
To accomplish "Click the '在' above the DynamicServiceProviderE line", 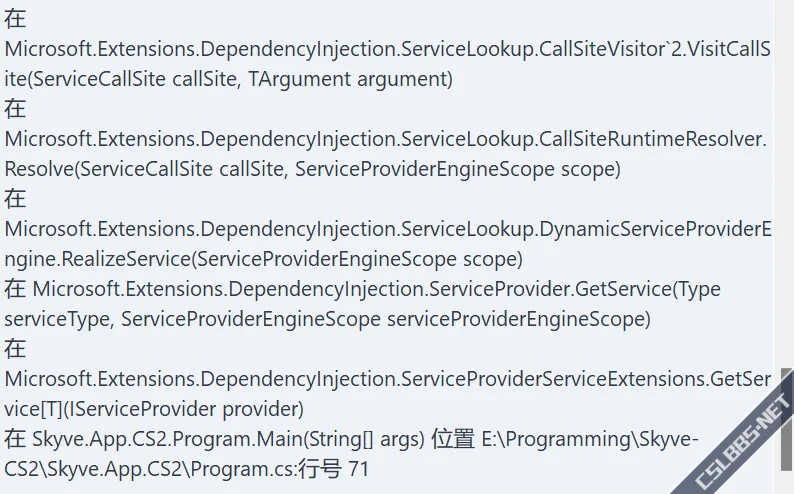I will tap(15, 199).
